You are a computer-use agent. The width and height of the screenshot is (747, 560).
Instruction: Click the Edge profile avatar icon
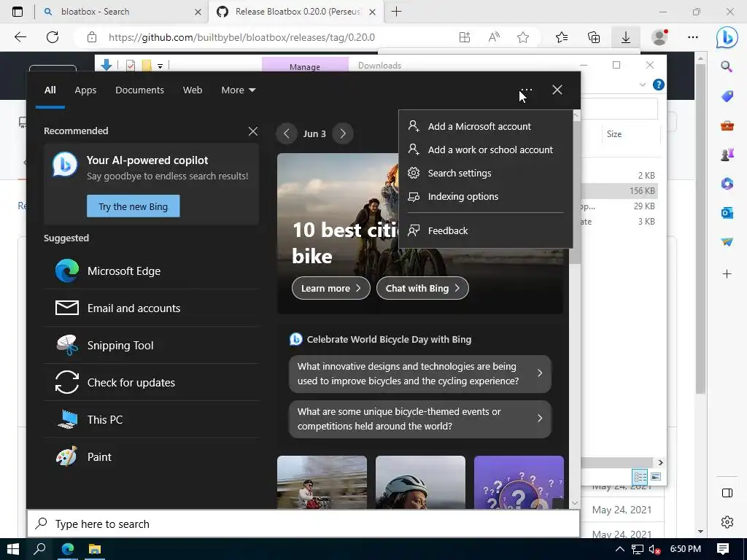coord(659,36)
